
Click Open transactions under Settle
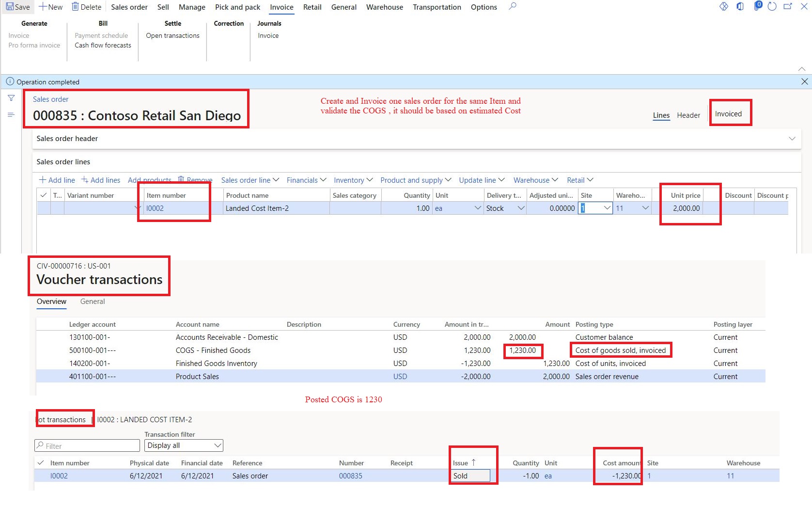tap(172, 35)
